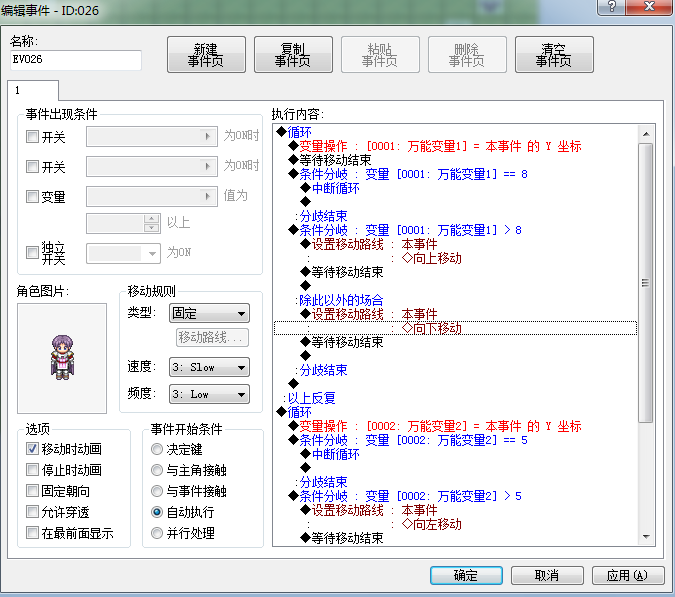This screenshot has height=597, width=675.
Task: Click the command list scrollbar down arrow
Action: point(646,537)
